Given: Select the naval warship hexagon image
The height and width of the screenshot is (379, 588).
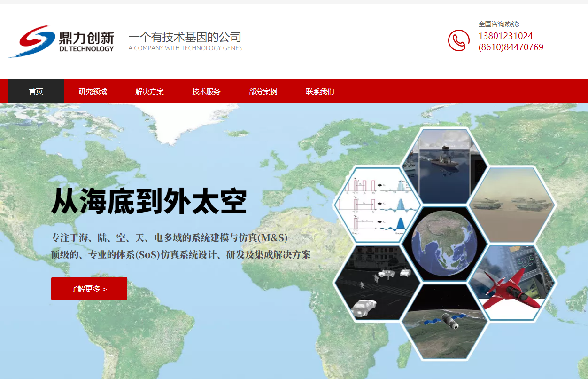Looking at the screenshot, I should [x=444, y=166].
